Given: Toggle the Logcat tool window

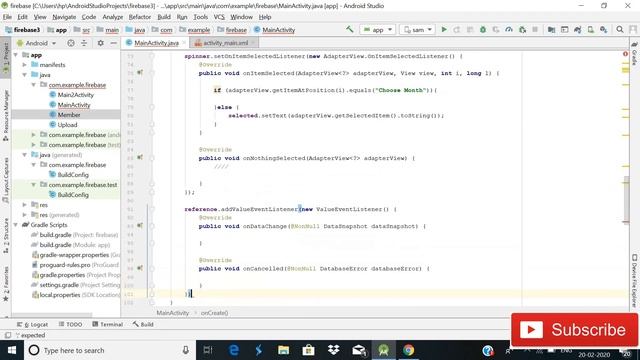Looking at the screenshot, I should (x=32, y=324).
